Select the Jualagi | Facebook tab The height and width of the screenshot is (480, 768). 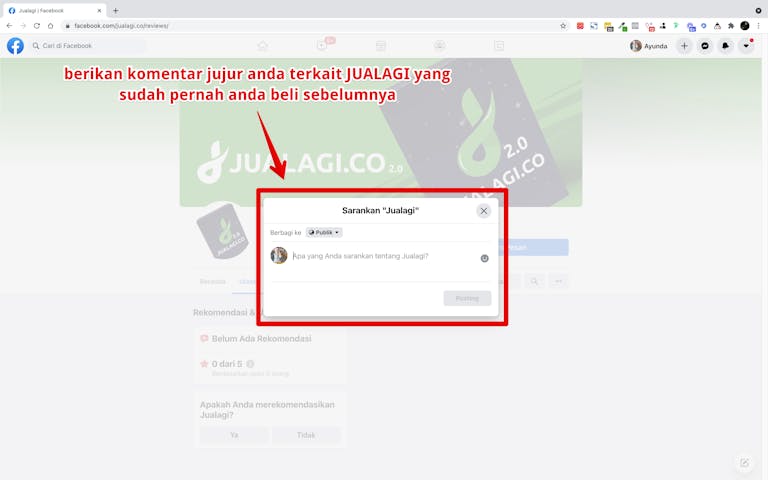[55, 10]
